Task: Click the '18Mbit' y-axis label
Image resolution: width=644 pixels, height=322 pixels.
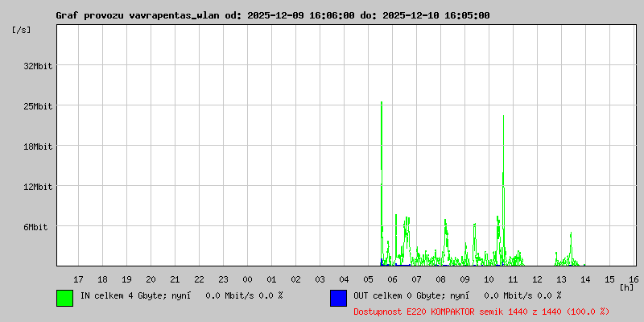Action: click(38, 147)
